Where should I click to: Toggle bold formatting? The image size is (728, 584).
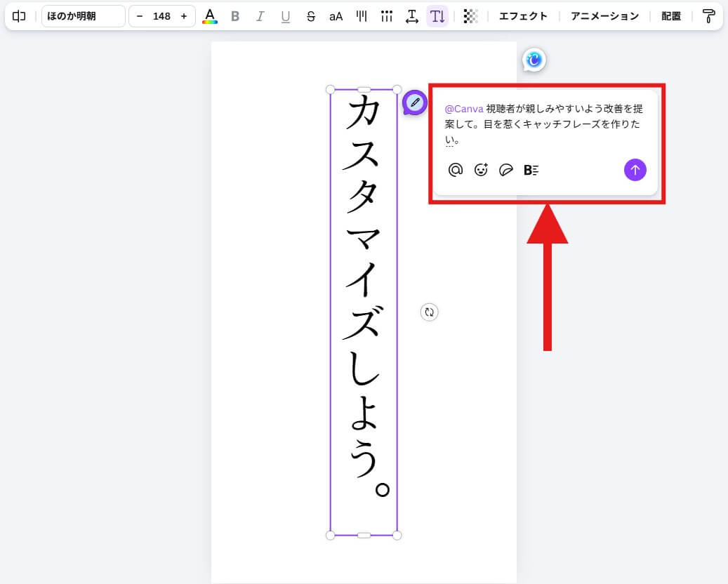[235, 16]
